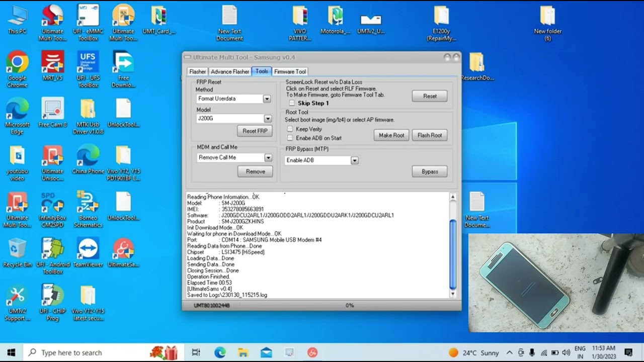Click ScreenLock Reset button

[x=430, y=96]
